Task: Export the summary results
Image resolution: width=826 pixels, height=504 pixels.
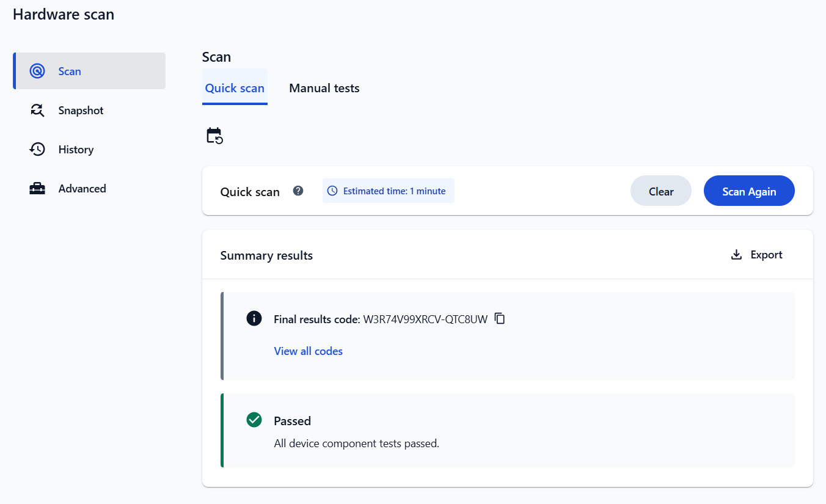Action: tap(756, 255)
